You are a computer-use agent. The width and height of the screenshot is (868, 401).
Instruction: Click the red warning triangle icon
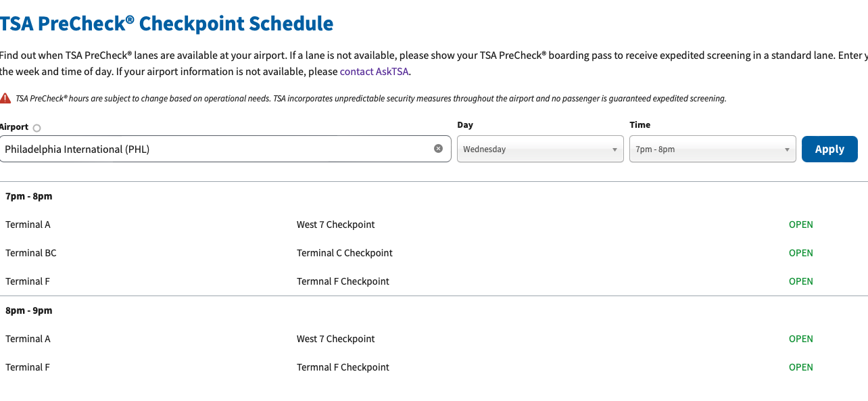[x=5, y=98]
